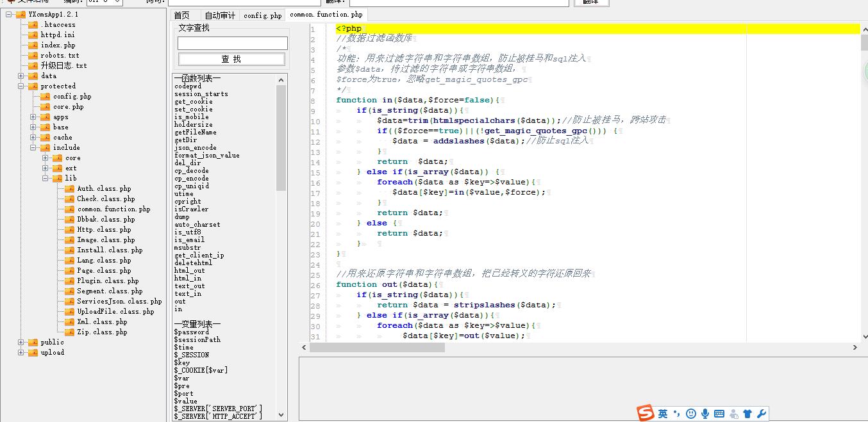Switch to the config.php tab
This screenshot has height=422, width=868.
(263, 15)
